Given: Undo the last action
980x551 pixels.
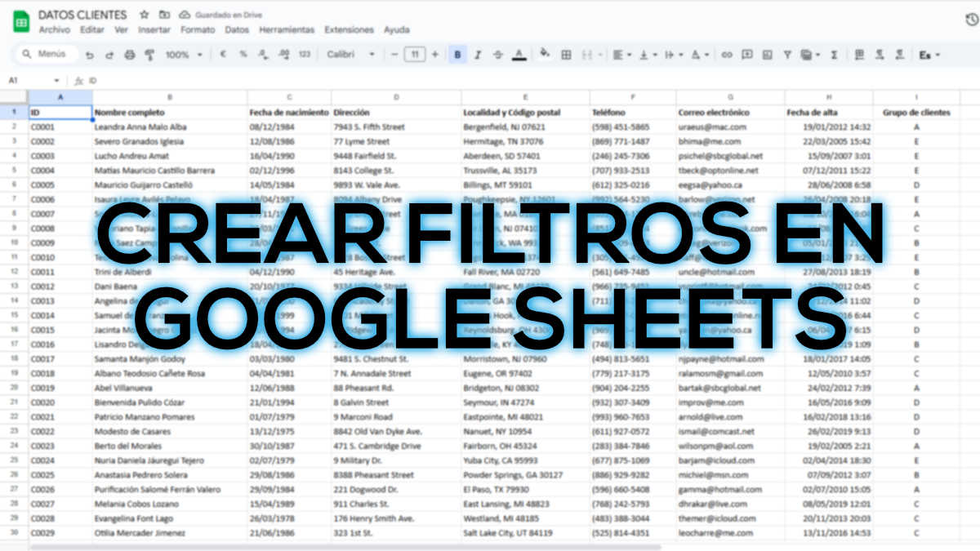Looking at the screenshot, I should point(89,55).
